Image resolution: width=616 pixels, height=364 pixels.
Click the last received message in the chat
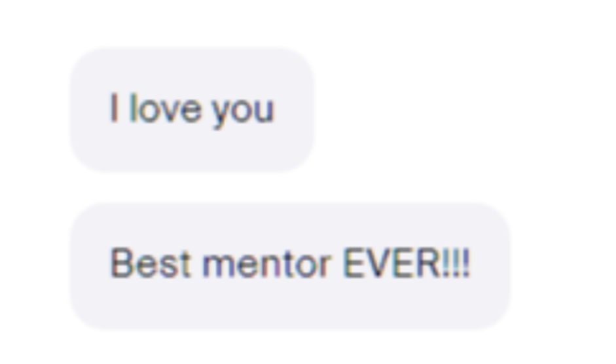[290, 266]
